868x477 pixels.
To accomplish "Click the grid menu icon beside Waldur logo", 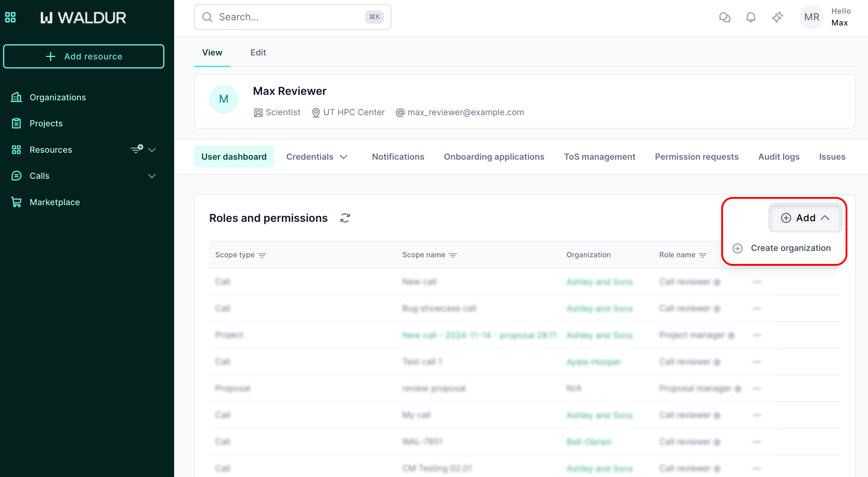I will click(x=10, y=17).
